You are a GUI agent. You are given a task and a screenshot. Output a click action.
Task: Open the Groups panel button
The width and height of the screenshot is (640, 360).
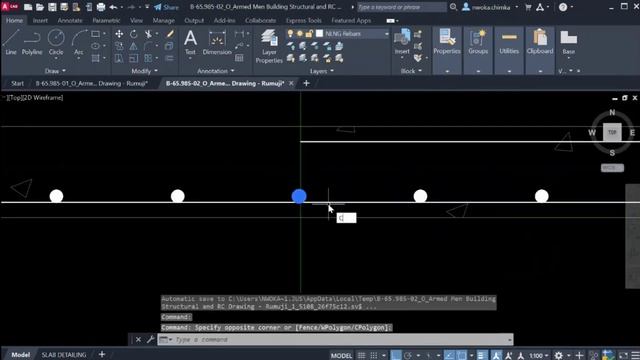click(478, 42)
